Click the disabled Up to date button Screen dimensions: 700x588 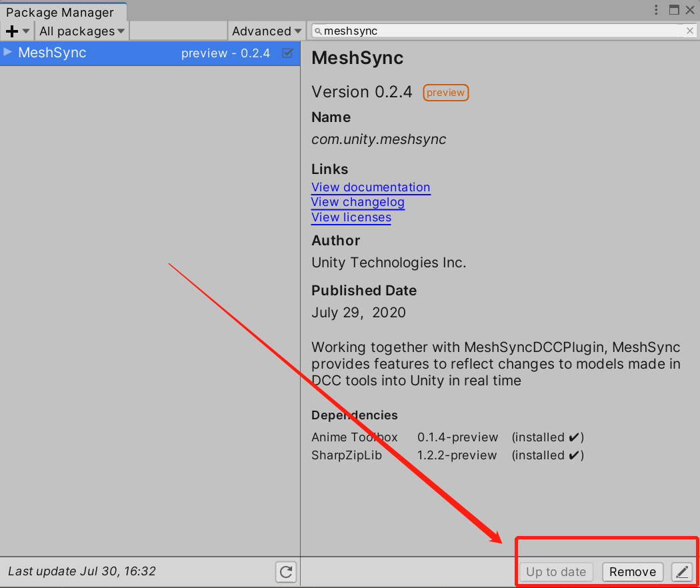click(556, 572)
